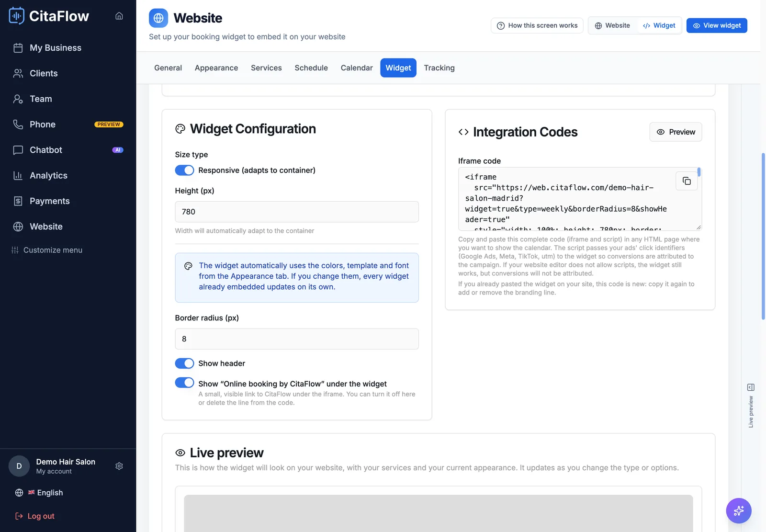Open Customize menu option
This screenshot has width=766, height=532.
pos(47,250)
